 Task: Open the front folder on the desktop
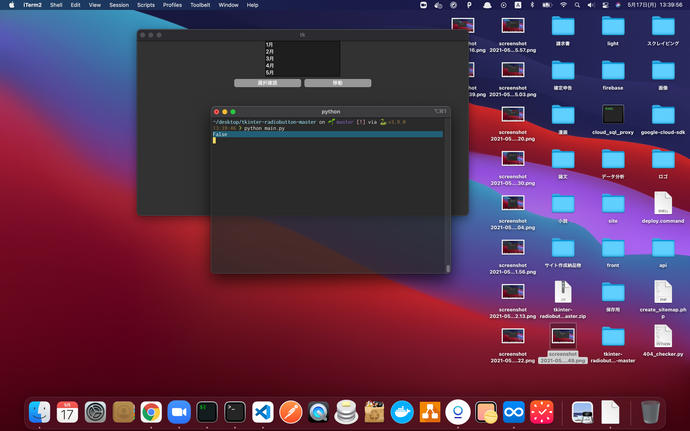click(613, 252)
